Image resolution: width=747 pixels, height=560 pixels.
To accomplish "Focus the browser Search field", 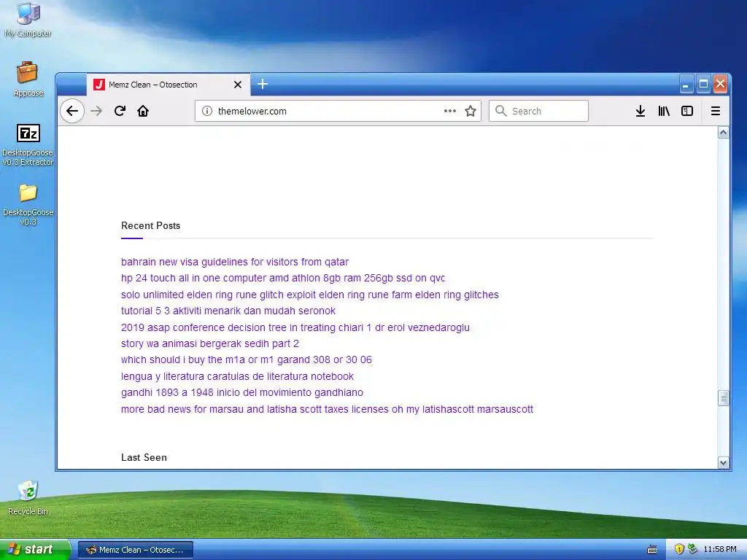I will pyautogui.click(x=539, y=111).
